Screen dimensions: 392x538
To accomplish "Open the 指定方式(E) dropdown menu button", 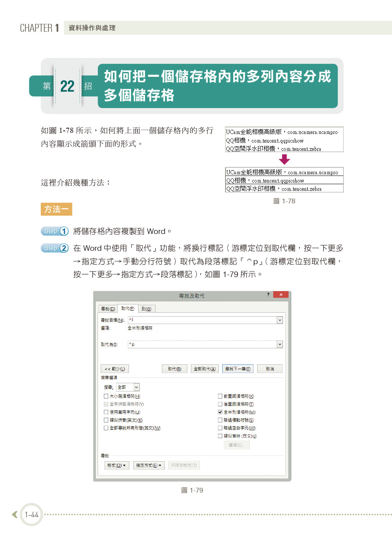I will click(149, 466).
